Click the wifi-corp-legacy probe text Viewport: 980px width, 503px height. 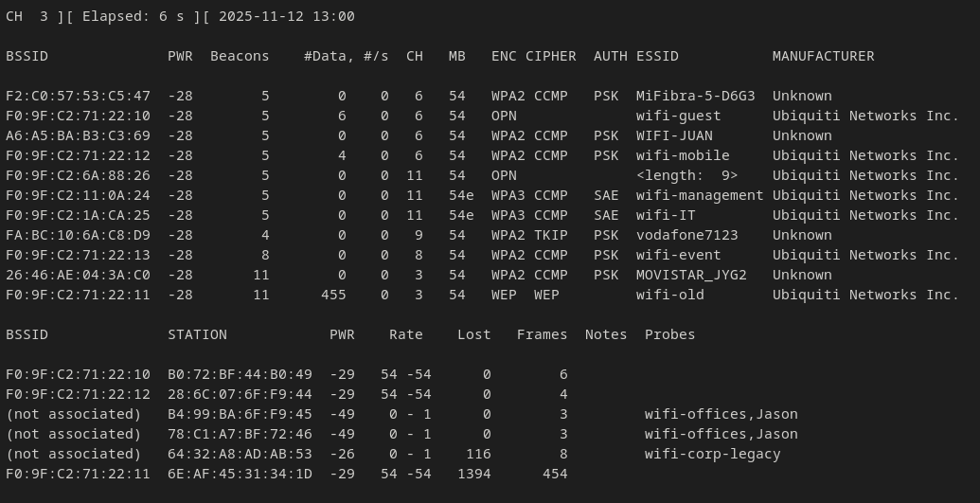tap(712, 454)
